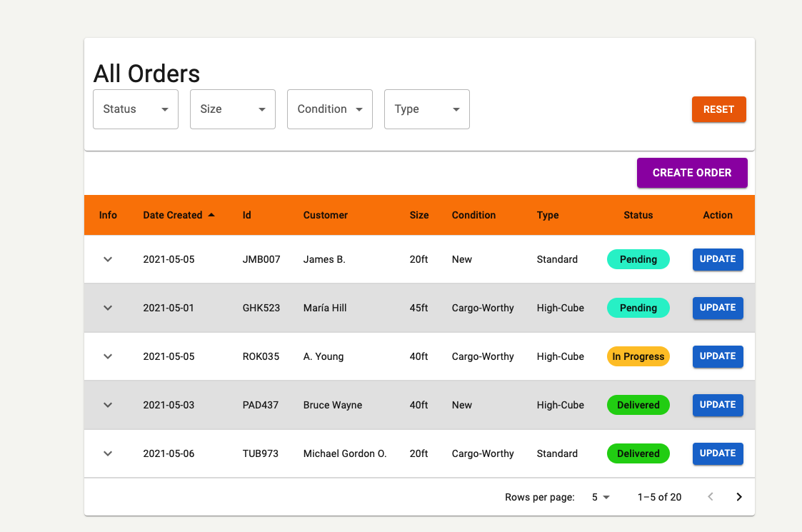Update order ROK035
Image resolution: width=802 pixels, height=532 pixels.
tap(718, 356)
